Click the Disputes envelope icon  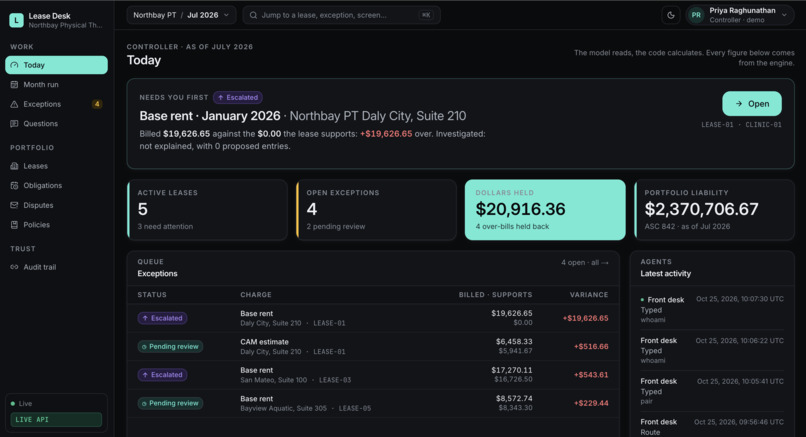point(14,205)
